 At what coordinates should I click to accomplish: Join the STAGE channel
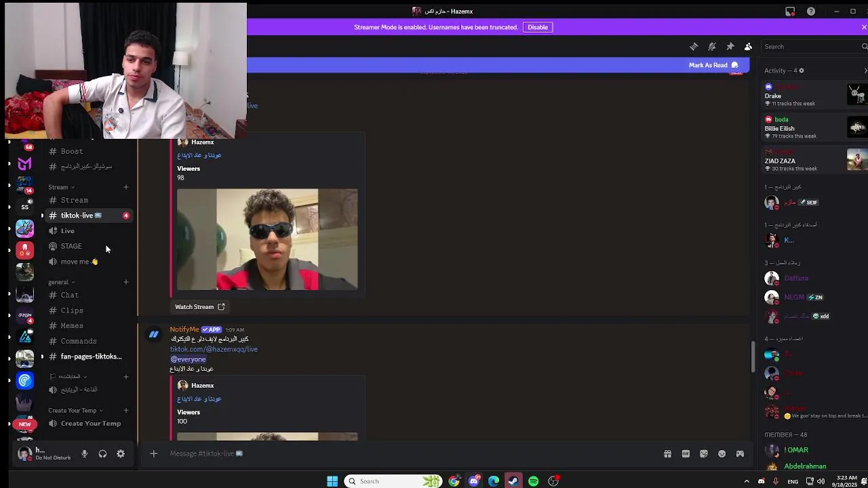88,246
